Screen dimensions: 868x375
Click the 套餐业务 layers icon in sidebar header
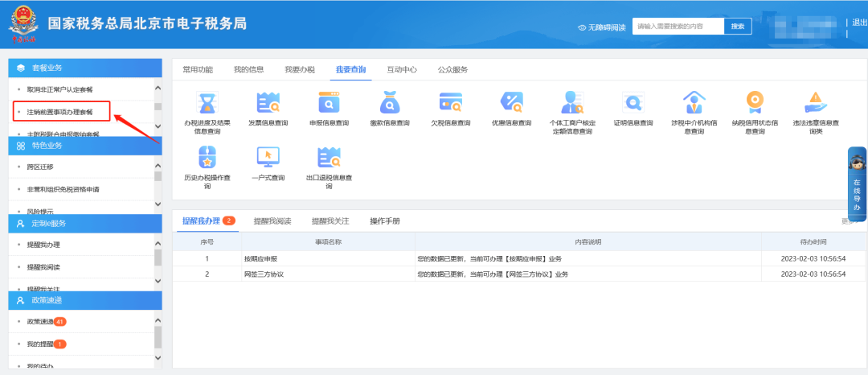pyautogui.click(x=21, y=68)
